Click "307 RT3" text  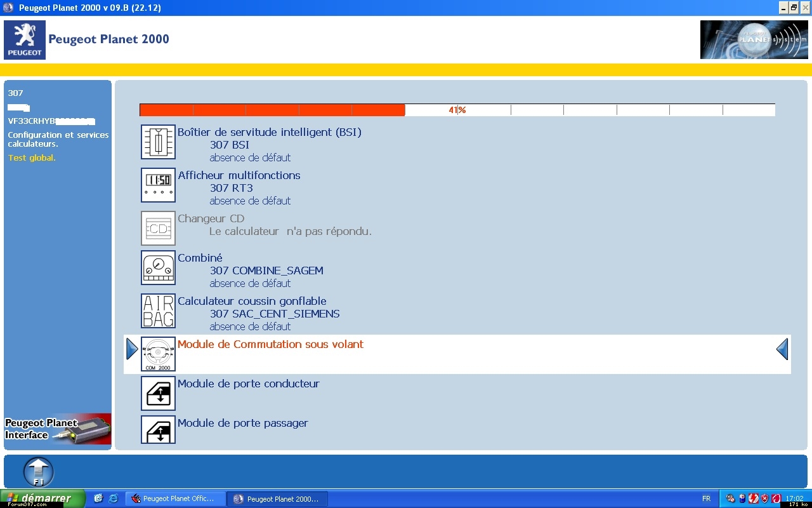pos(232,188)
